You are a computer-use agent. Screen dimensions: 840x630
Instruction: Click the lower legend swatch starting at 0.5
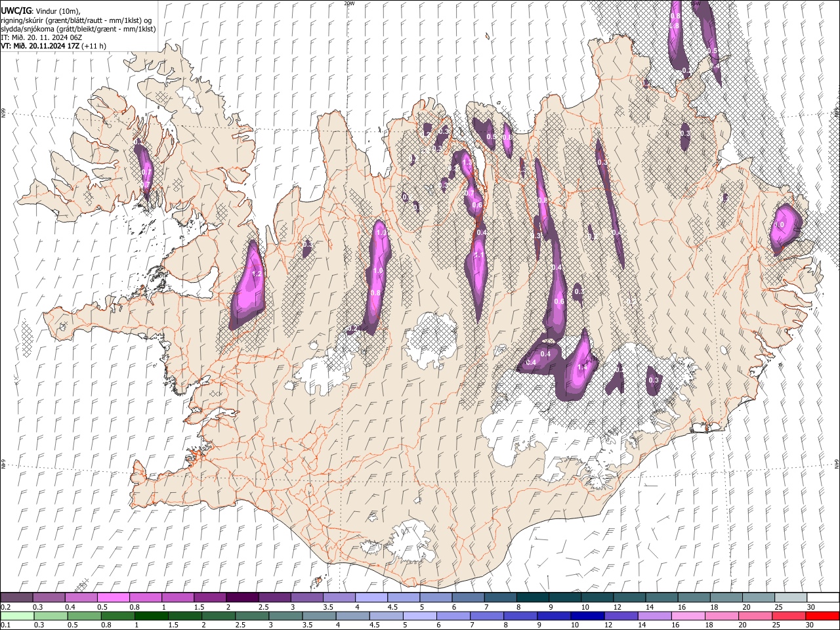pos(84,616)
